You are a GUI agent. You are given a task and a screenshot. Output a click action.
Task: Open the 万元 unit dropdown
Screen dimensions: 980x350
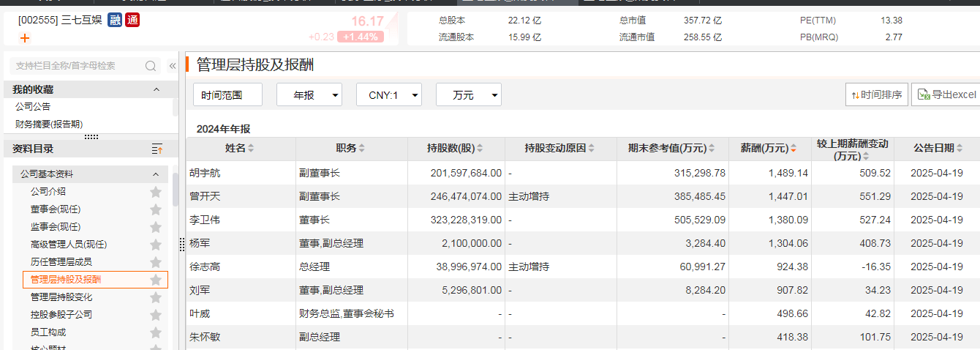tap(468, 95)
